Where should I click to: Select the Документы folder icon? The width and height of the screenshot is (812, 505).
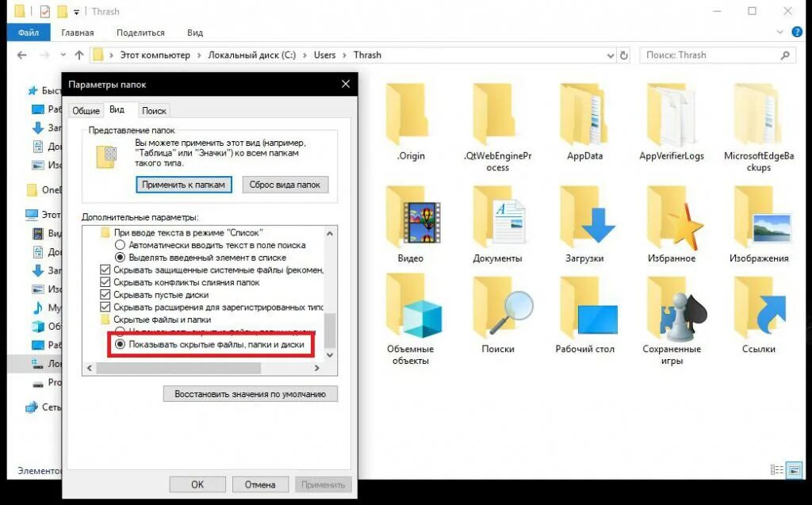point(499,217)
